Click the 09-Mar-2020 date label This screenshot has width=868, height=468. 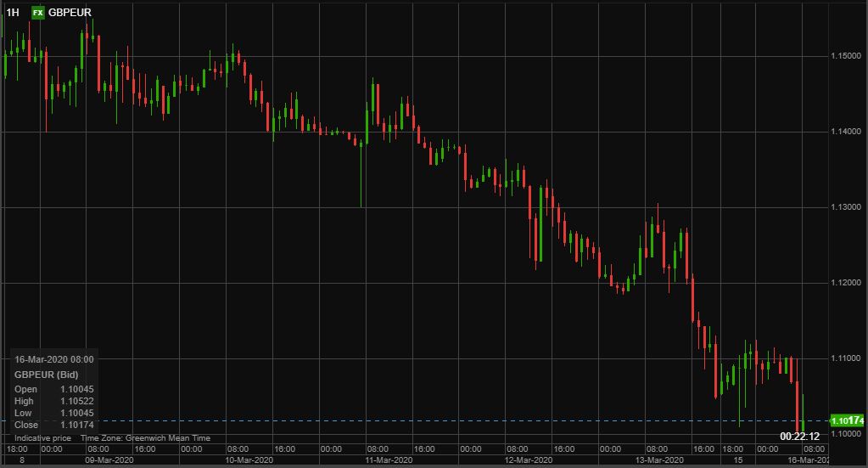pos(109,460)
